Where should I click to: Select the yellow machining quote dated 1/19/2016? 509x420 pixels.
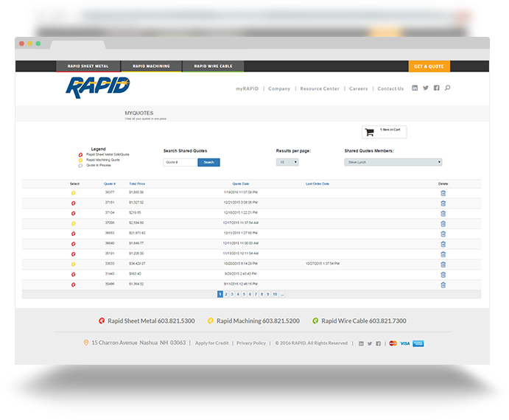pyautogui.click(x=74, y=193)
